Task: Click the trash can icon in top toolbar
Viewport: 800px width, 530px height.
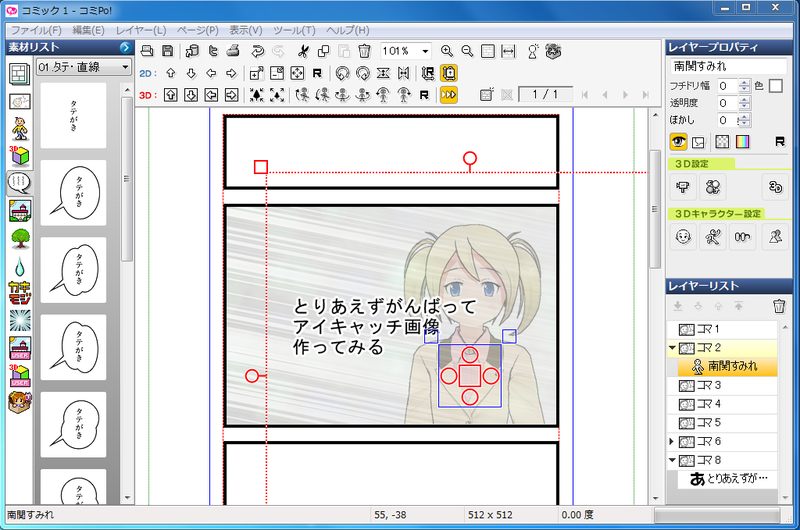Action: pyautogui.click(x=364, y=51)
